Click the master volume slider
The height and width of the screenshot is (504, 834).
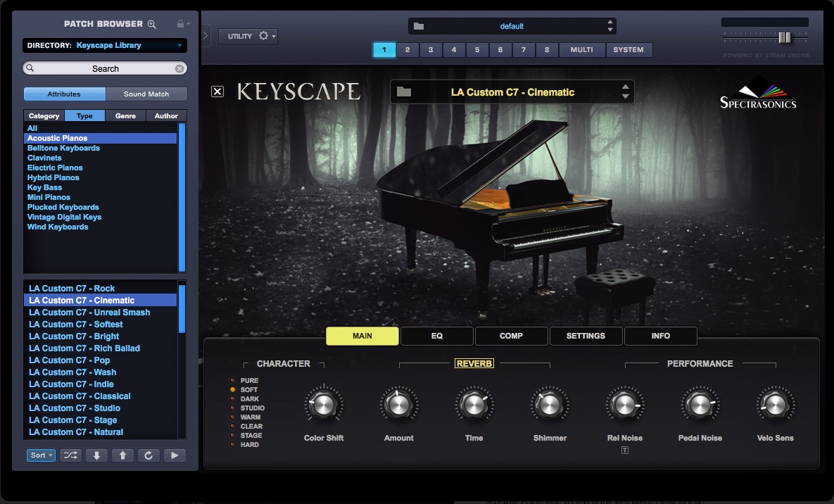(x=784, y=37)
